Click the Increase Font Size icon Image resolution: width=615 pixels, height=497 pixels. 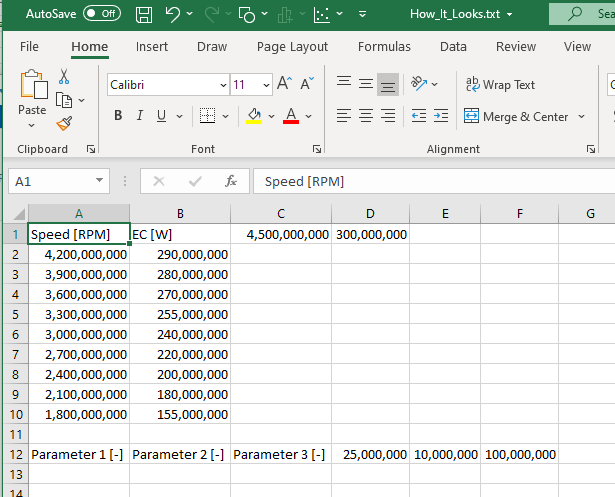pos(284,85)
